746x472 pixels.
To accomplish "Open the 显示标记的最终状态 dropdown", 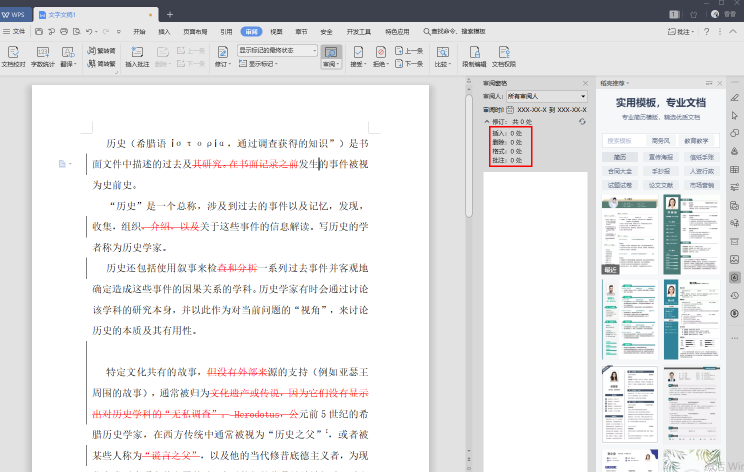I will (277, 49).
